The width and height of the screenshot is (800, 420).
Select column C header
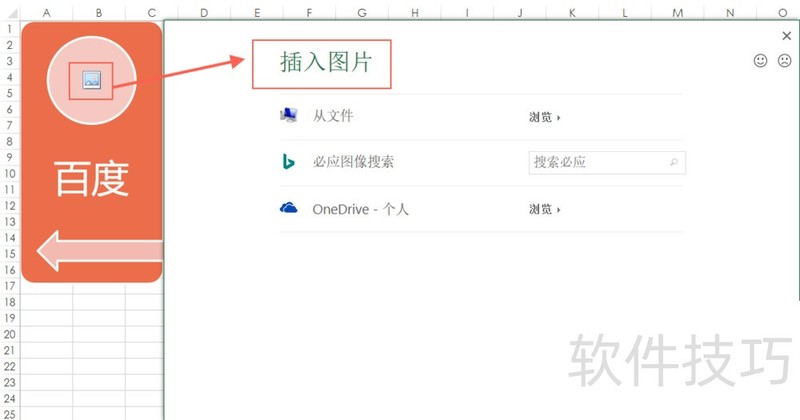click(x=152, y=13)
